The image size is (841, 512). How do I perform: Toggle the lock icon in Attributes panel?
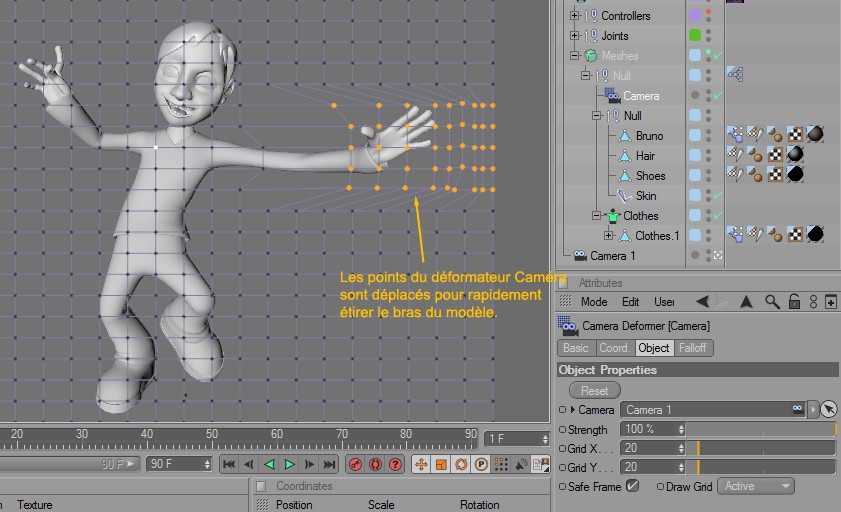(x=794, y=301)
